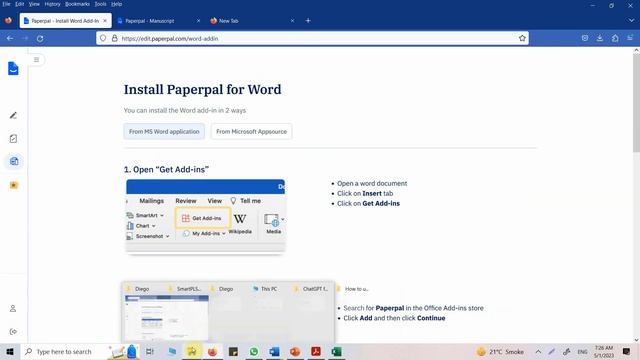Go back with the browser back arrow

click(10, 38)
